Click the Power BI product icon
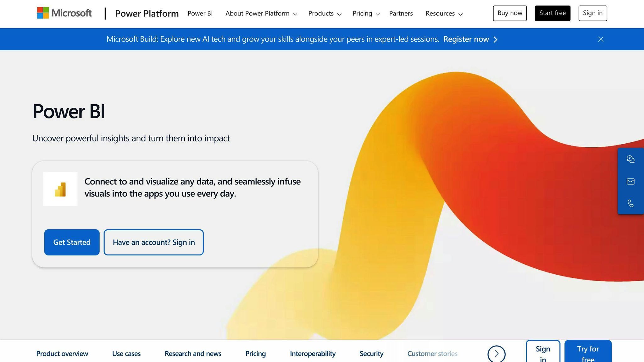Image resolution: width=644 pixels, height=362 pixels. [60, 189]
